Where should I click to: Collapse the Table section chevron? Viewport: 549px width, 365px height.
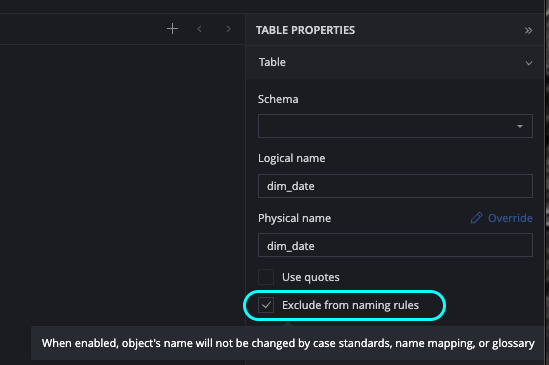tap(529, 63)
